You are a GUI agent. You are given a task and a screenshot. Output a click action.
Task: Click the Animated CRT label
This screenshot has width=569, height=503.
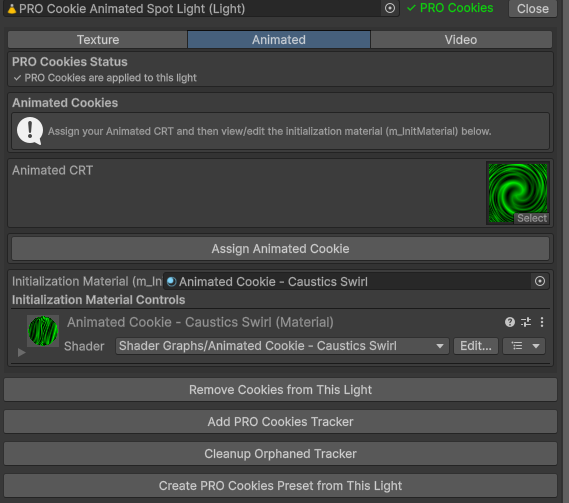click(53, 170)
